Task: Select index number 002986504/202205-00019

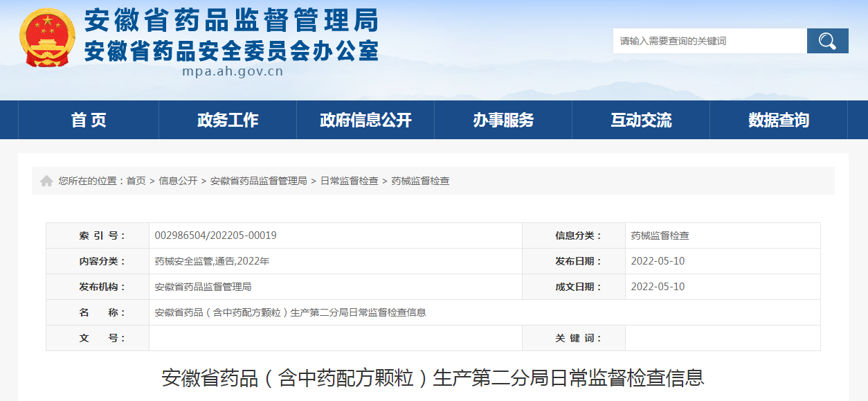Action: [216, 235]
